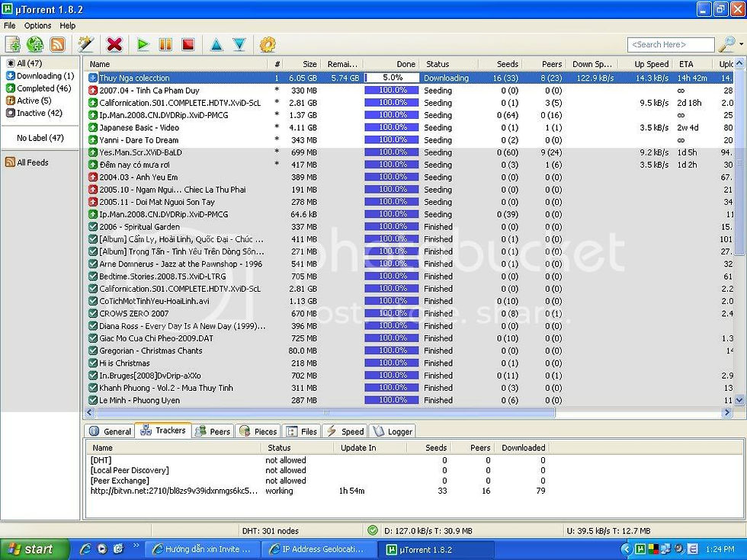This screenshot has width=747, height=560.
Task: Open the media player quick launch icon
Action: pyautogui.click(x=102, y=549)
